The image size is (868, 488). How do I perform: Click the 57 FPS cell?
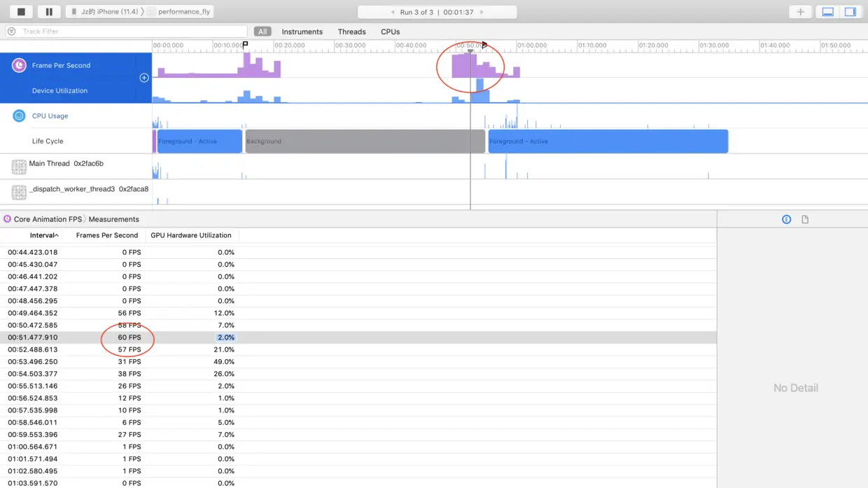(129, 349)
